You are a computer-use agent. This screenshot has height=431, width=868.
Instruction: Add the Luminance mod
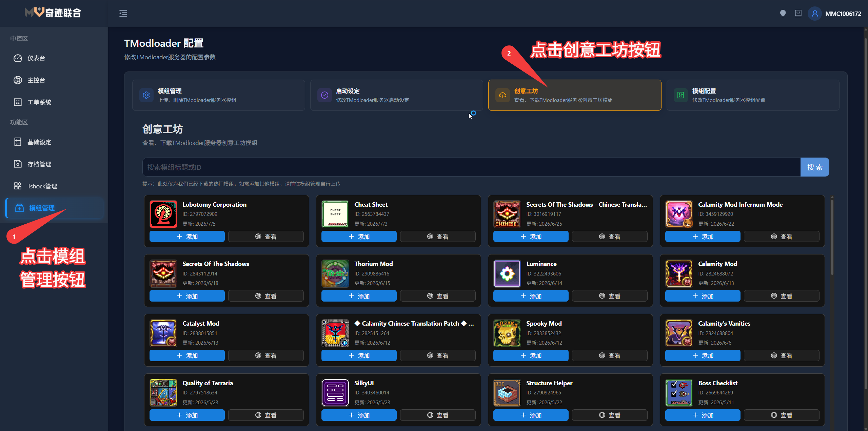tap(531, 296)
